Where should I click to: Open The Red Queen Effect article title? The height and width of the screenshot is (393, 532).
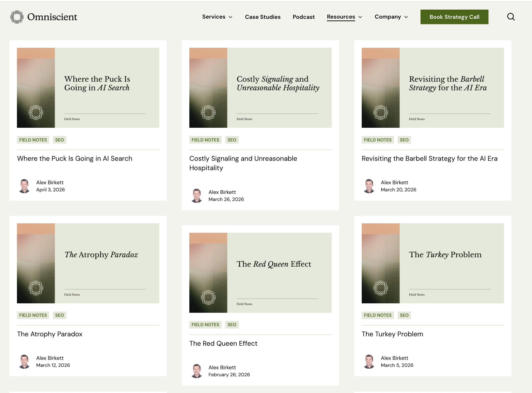click(223, 343)
